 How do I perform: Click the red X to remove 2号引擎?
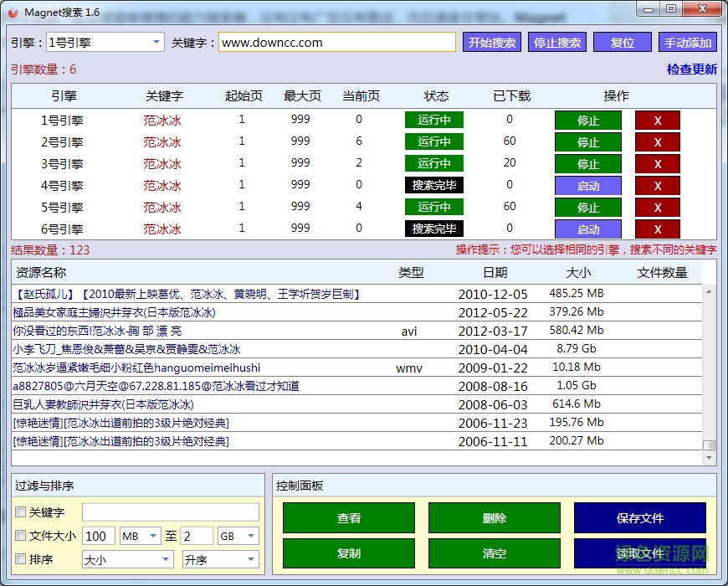(658, 141)
